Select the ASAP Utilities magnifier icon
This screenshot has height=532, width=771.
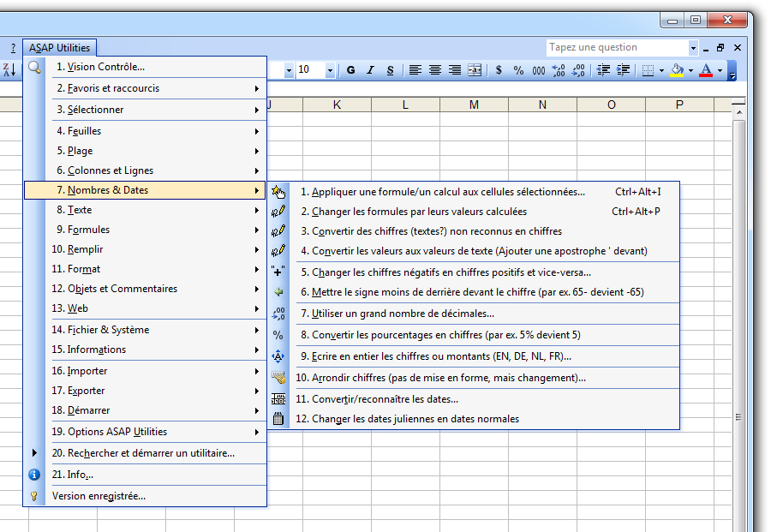coord(35,65)
